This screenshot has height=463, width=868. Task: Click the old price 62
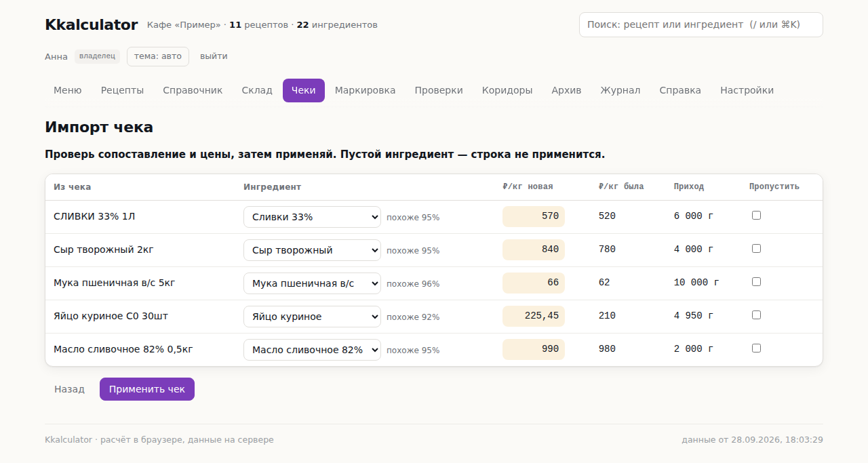tap(604, 283)
